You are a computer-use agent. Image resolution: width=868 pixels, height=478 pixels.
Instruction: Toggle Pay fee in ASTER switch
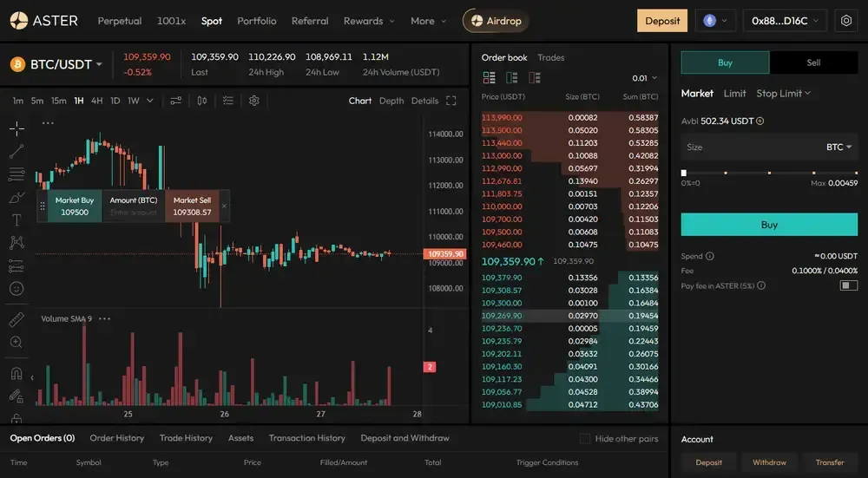pyautogui.click(x=849, y=285)
